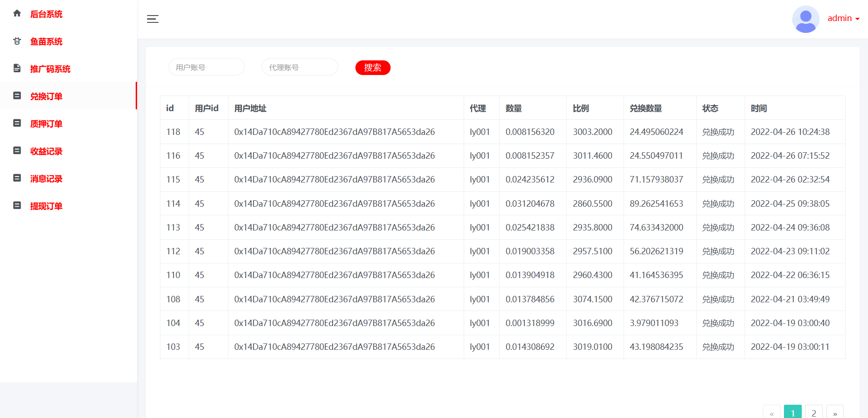
Task: Focus the 用户账号 search field
Action: pyautogui.click(x=206, y=67)
